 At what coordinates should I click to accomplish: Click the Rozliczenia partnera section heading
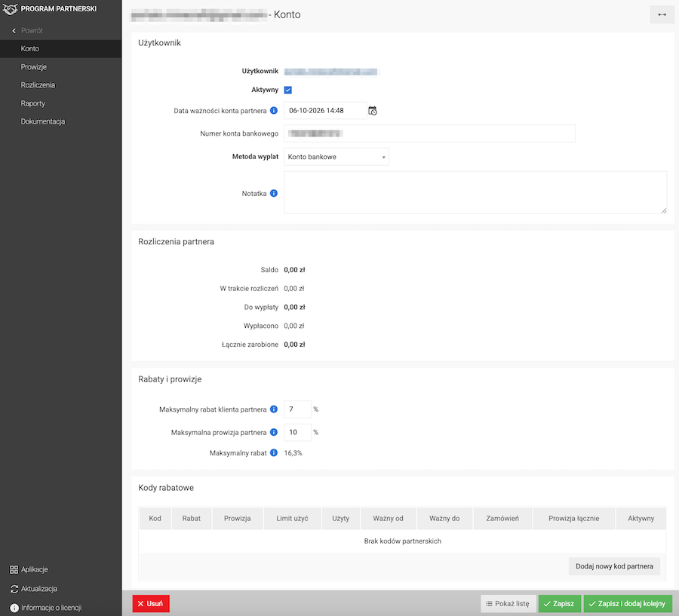pos(176,241)
